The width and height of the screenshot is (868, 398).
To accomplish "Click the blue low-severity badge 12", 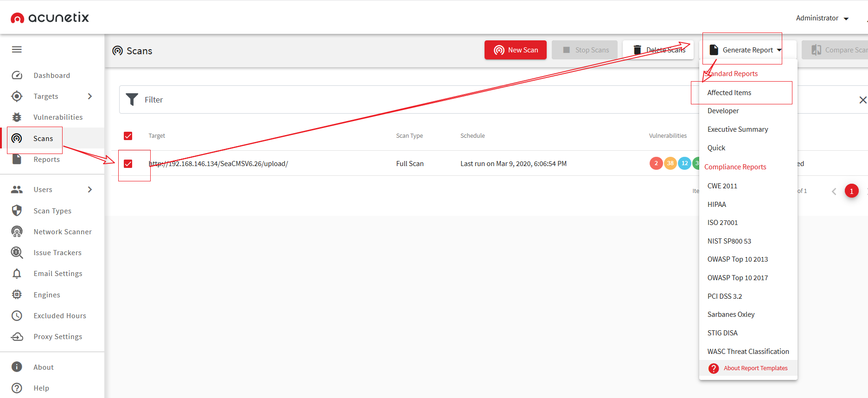I will 684,163.
